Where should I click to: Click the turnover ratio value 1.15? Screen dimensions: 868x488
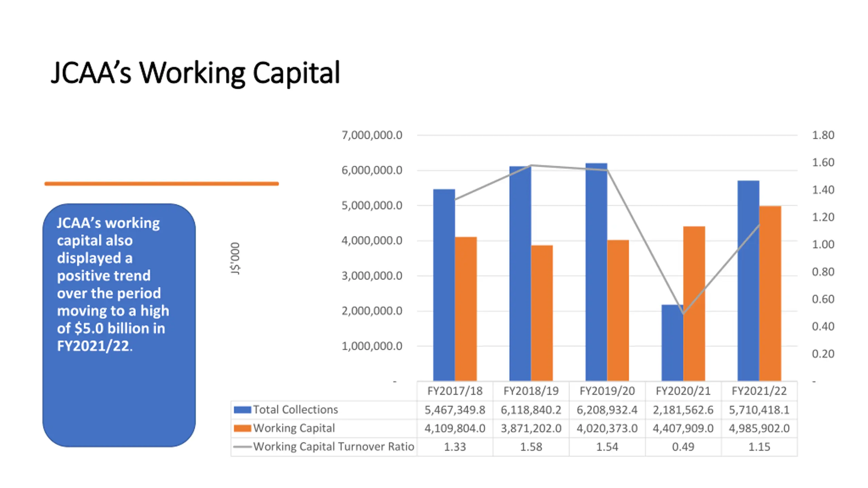[759, 447]
